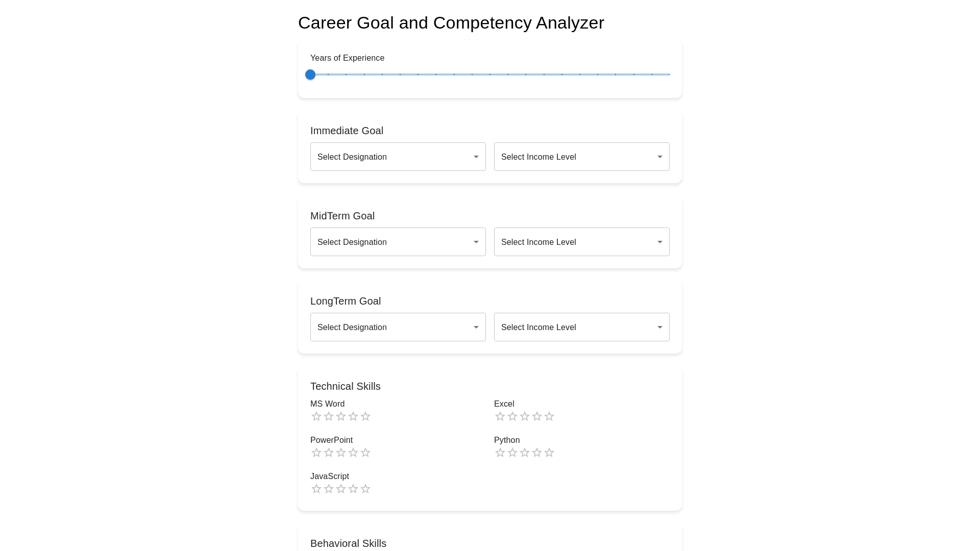980x551 pixels.
Task: Set JavaScript rating to five stars
Action: point(365,489)
